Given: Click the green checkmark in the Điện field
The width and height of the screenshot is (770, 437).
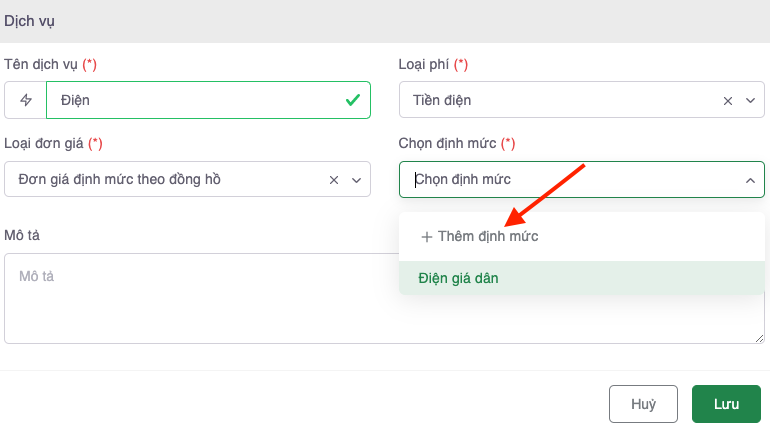Looking at the screenshot, I should tap(352, 100).
